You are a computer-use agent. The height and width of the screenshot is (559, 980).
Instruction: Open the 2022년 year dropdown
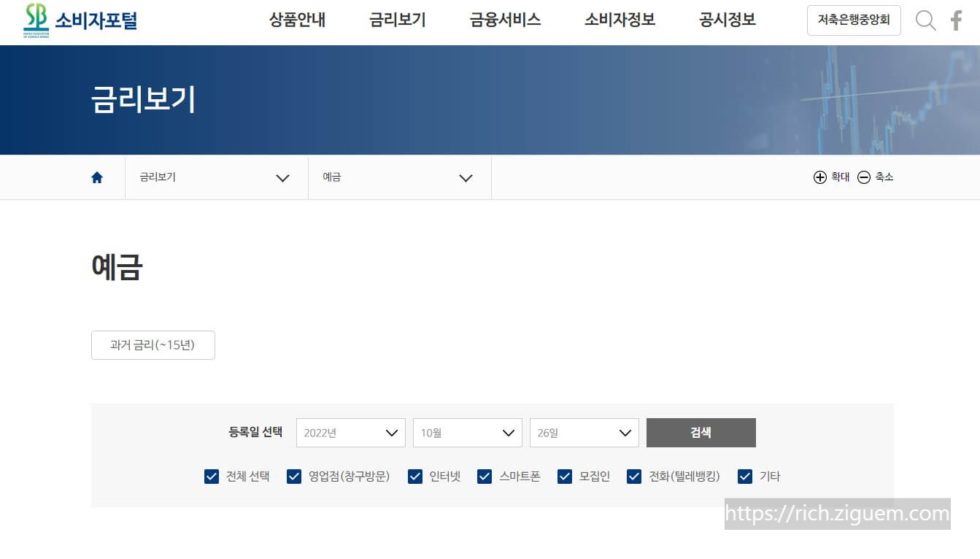[350, 432]
